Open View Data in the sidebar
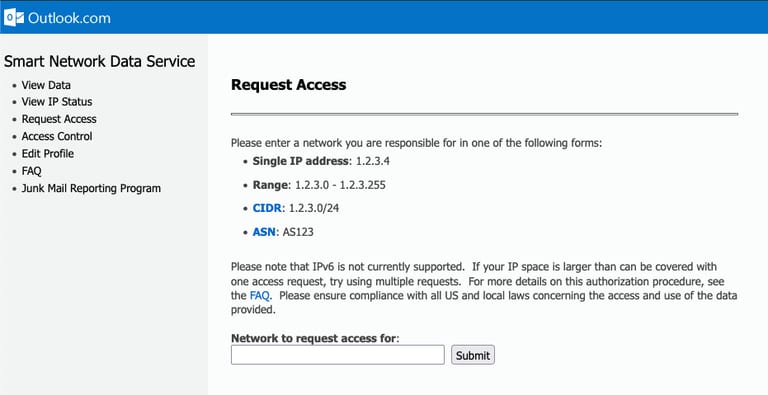768x395 pixels. pyautogui.click(x=46, y=85)
